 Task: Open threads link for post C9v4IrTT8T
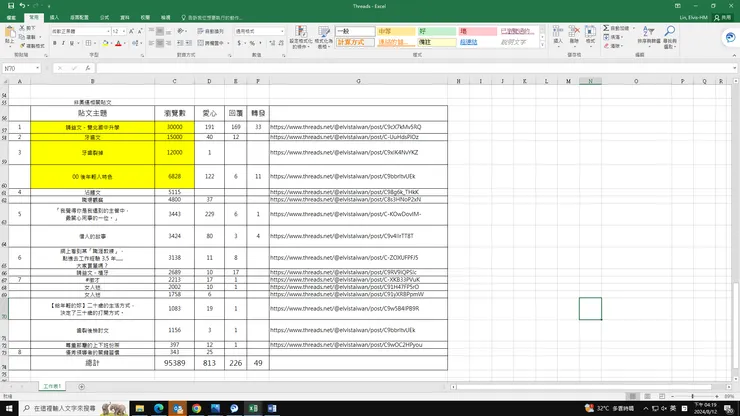pos(342,236)
